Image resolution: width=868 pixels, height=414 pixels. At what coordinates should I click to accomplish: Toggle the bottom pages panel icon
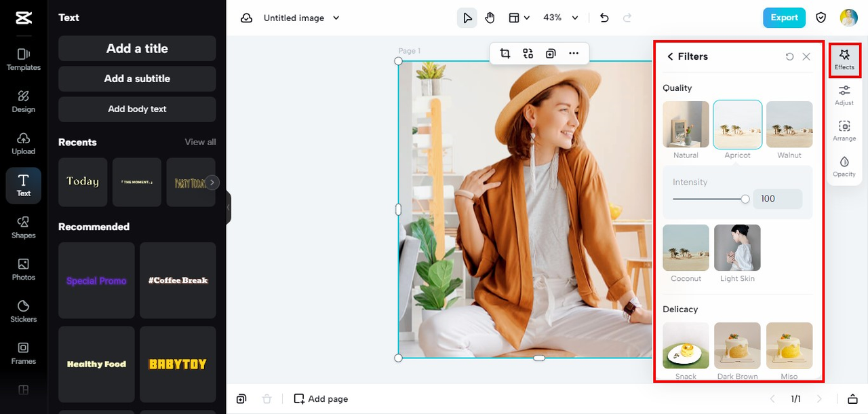853,399
